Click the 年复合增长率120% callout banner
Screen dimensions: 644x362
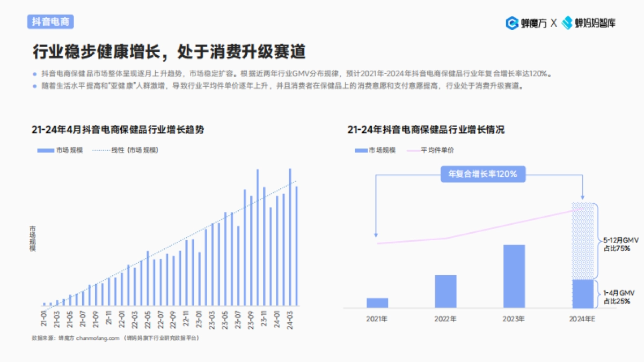[482, 174]
